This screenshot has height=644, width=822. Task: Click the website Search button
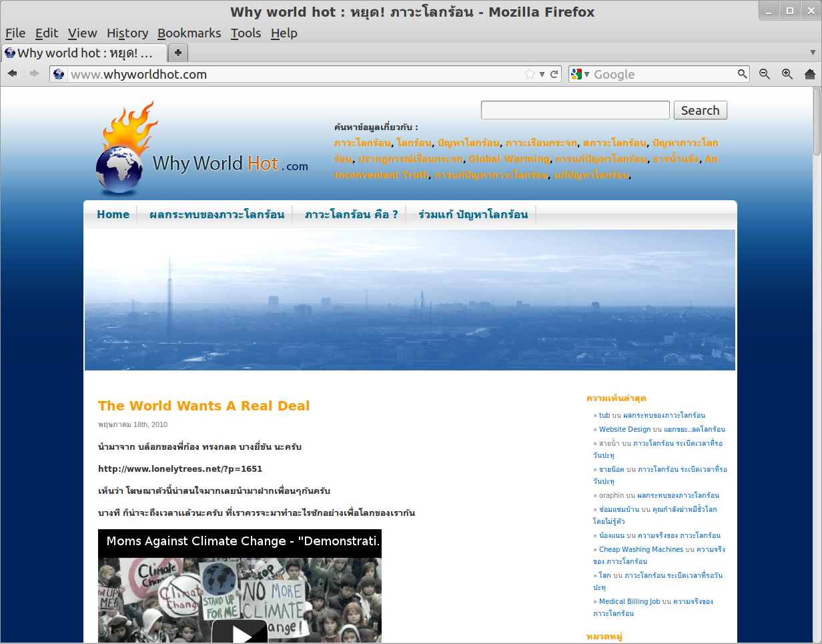coord(700,110)
